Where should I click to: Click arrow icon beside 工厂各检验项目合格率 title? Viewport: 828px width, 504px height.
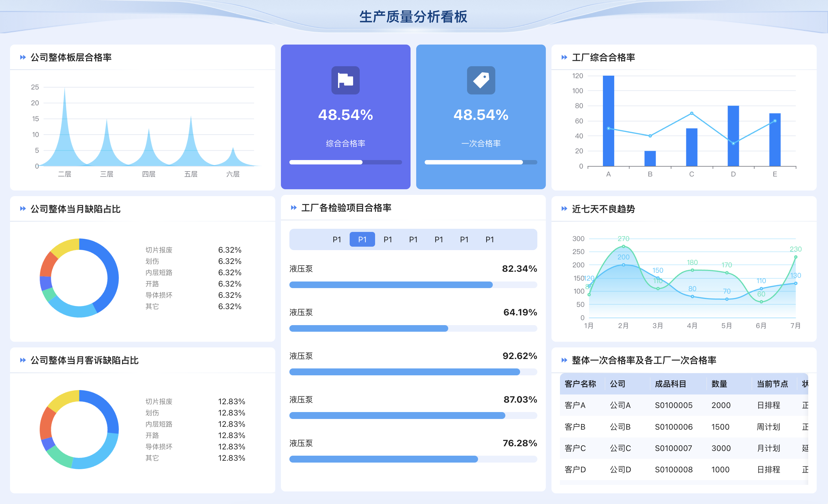click(294, 208)
